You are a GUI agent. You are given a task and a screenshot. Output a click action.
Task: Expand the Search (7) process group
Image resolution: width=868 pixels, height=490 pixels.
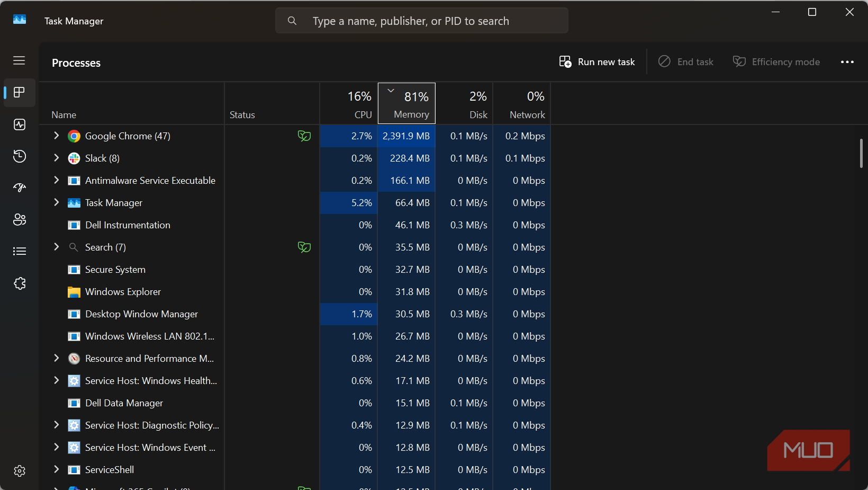coord(56,247)
